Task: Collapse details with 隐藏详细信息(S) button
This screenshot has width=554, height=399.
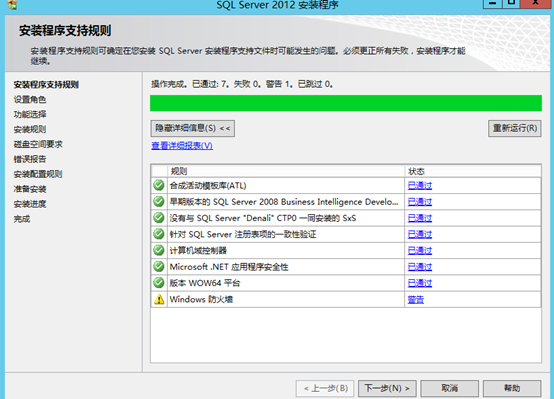Action: point(193,128)
